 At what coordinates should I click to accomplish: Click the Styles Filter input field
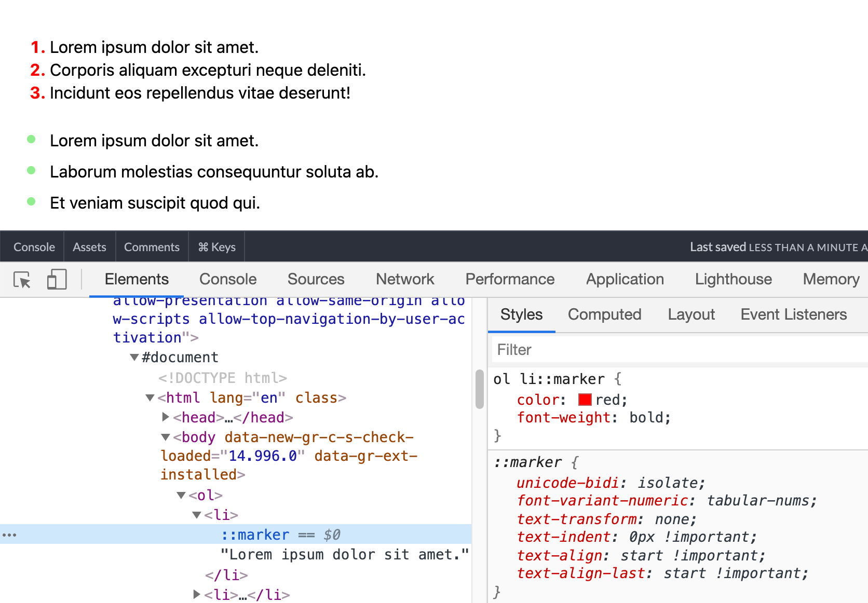click(x=680, y=350)
